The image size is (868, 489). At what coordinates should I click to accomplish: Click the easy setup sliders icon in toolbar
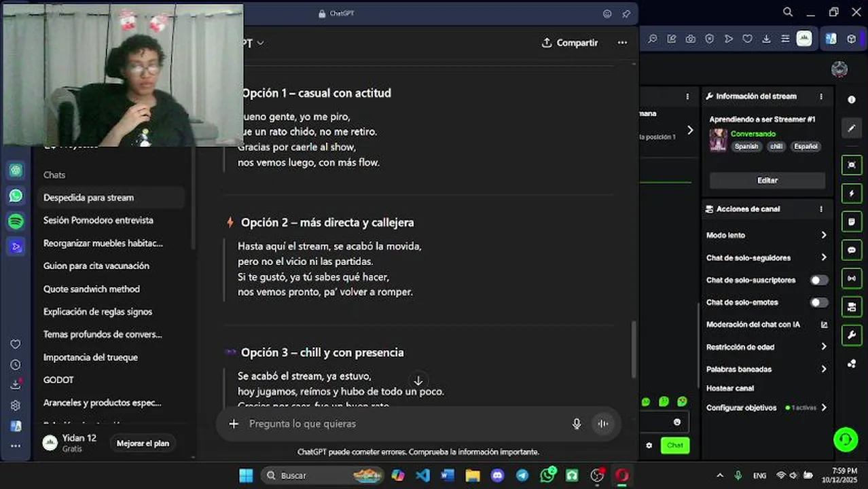point(786,39)
